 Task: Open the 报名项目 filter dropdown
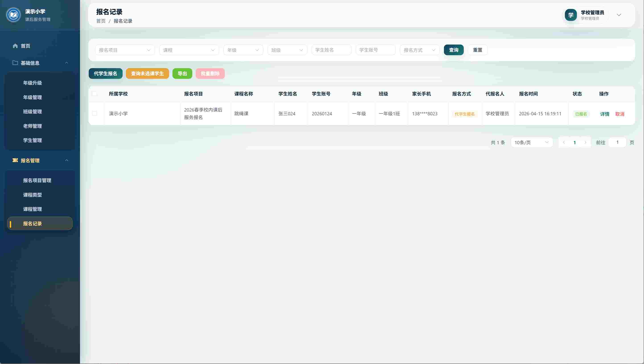click(x=125, y=50)
